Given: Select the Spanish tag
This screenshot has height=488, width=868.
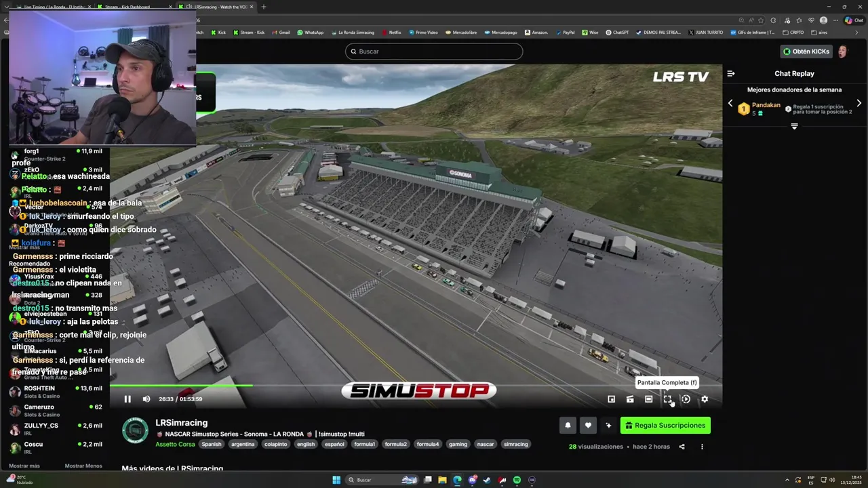Looking at the screenshot, I should [x=212, y=445].
